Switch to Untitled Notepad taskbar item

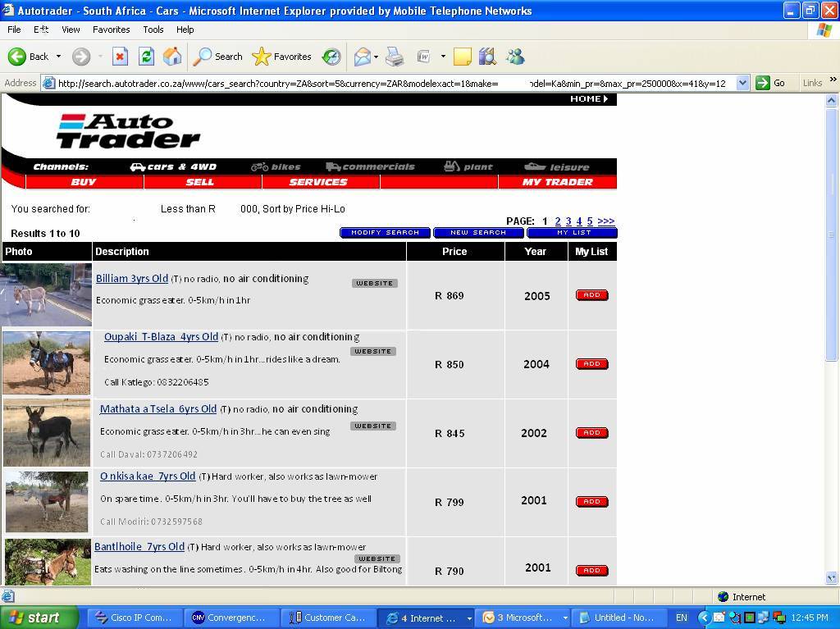[619, 618]
